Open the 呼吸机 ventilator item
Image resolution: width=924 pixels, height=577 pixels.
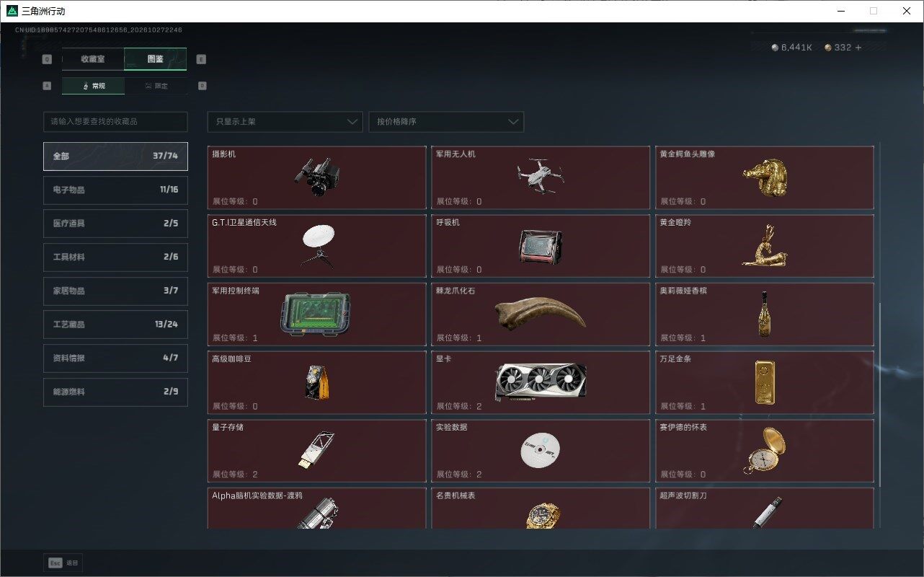click(541, 246)
